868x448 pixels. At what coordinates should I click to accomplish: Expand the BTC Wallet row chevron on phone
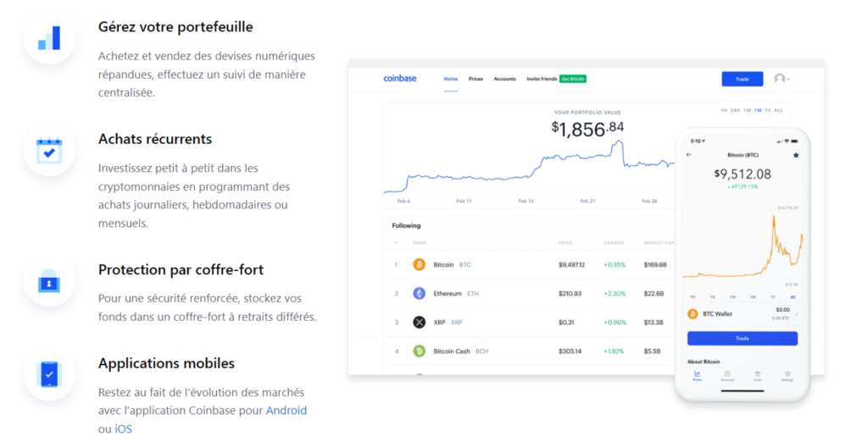(797, 314)
